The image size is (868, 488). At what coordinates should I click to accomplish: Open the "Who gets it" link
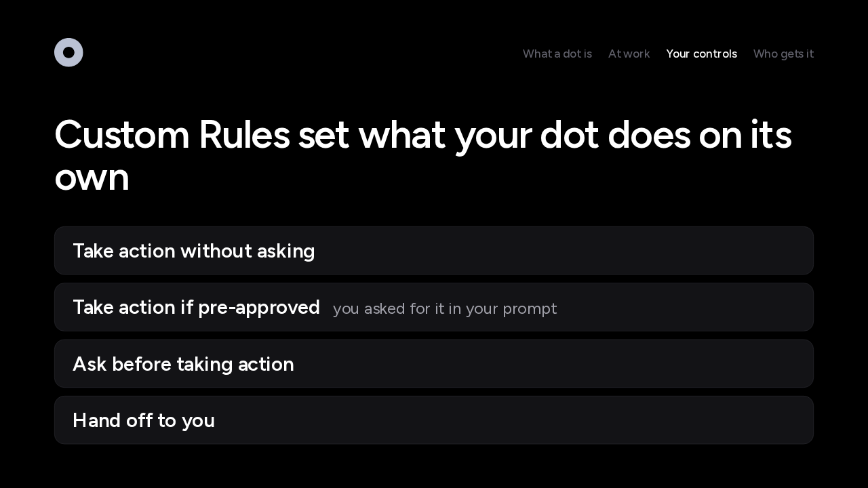[783, 54]
